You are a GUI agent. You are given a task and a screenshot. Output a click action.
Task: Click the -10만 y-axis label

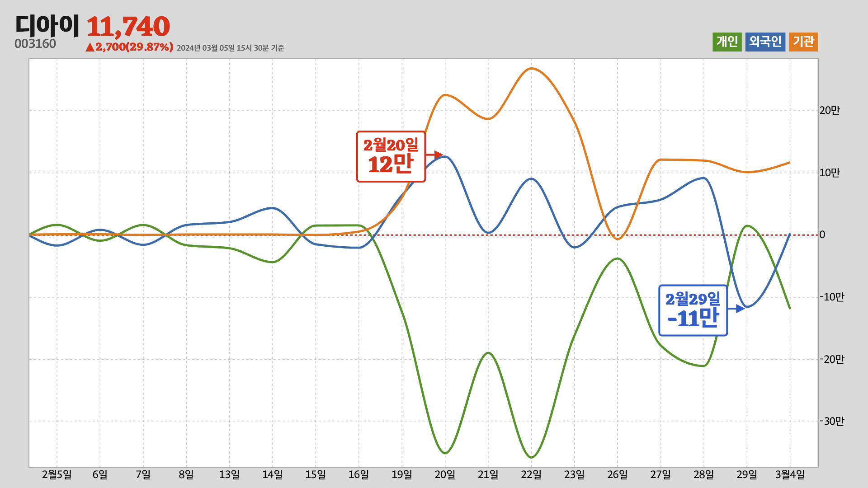(x=832, y=297)
